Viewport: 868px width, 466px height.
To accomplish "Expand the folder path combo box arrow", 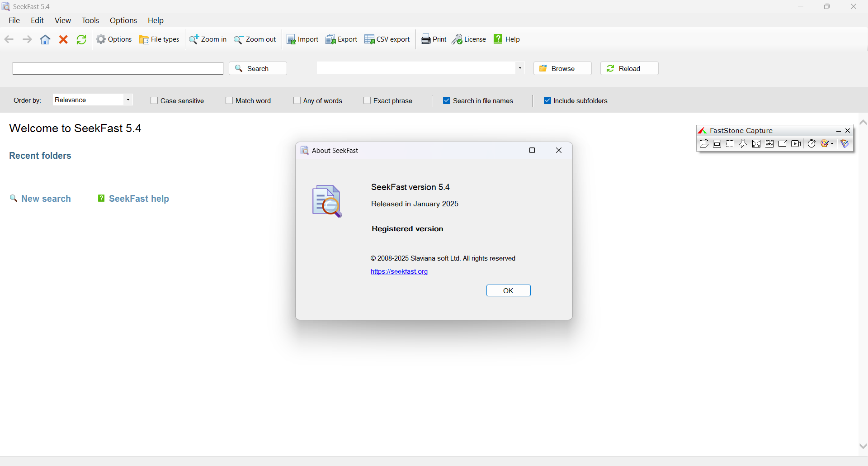I will tap(520, 68).
